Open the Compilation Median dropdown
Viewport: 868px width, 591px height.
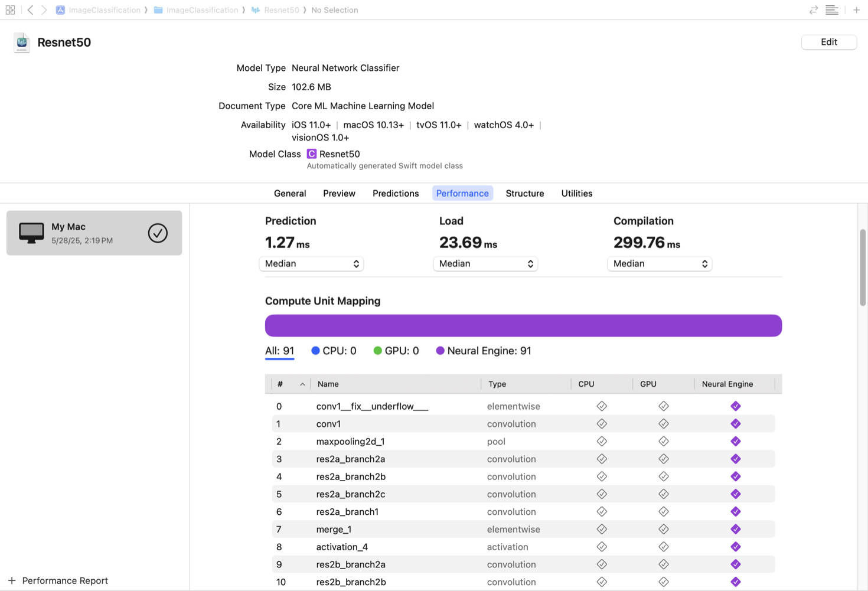pyautogui.click(x=660, y=264)
